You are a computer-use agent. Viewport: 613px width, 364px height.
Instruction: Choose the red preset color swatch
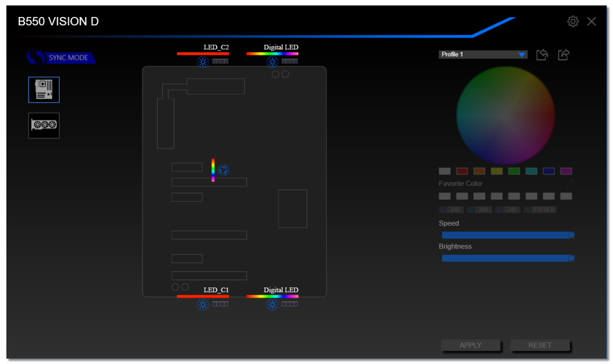tap(462, 171)
